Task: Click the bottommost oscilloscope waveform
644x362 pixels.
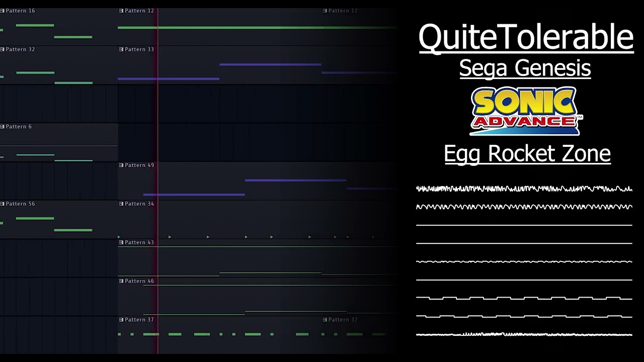Action: pyautogui.click(x=524, y=334)
